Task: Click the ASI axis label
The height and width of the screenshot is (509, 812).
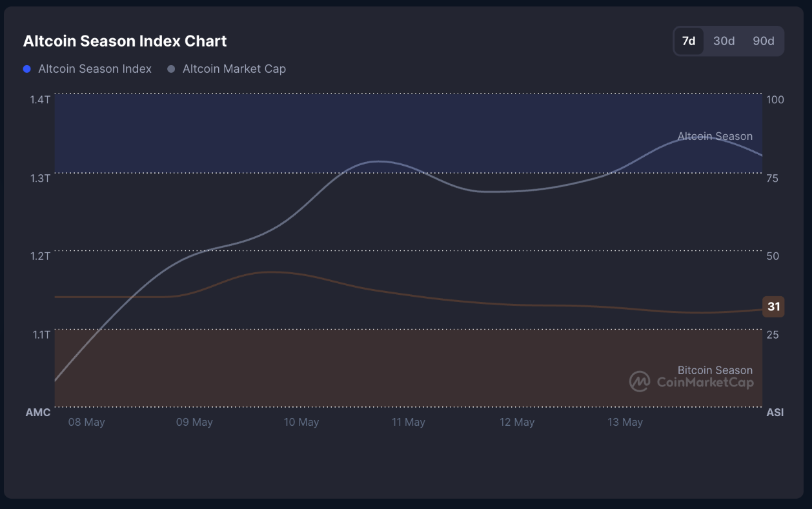Action: (x=775, y=413)
